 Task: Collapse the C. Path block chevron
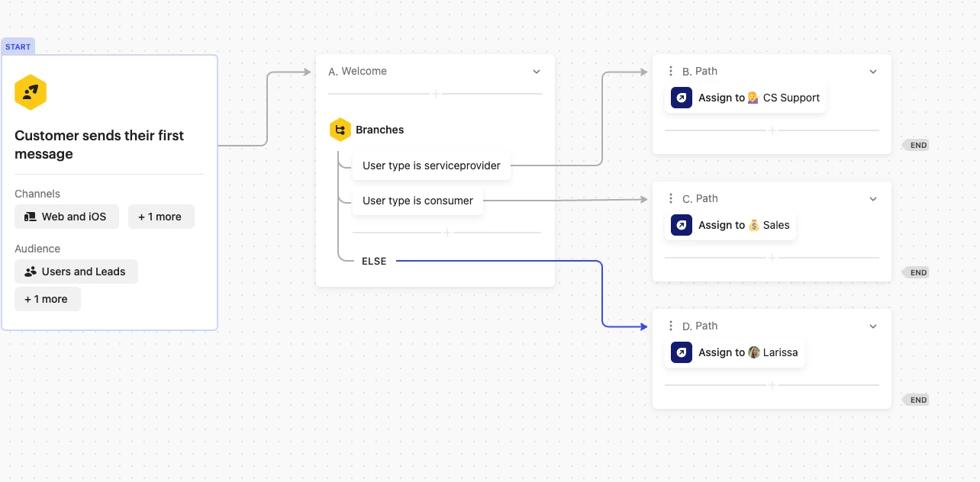873,199
